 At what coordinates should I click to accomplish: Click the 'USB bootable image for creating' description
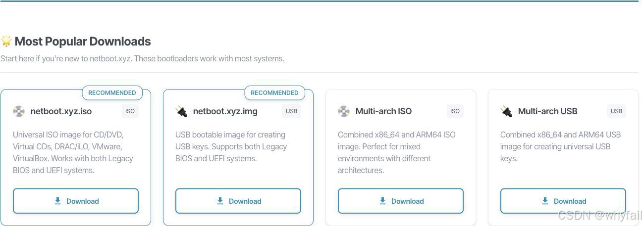pos(231,146)
